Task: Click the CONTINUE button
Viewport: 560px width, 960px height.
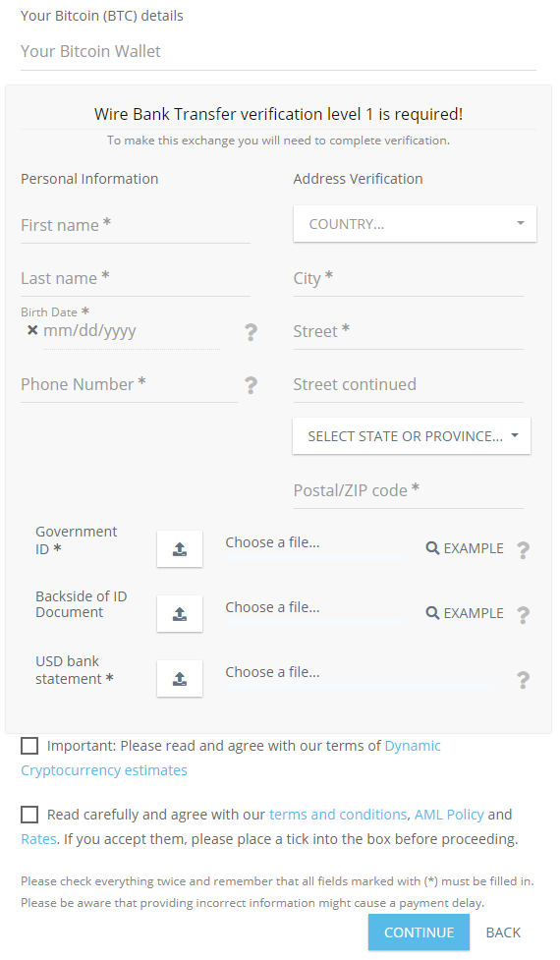Action: click(x=419, y=932)
